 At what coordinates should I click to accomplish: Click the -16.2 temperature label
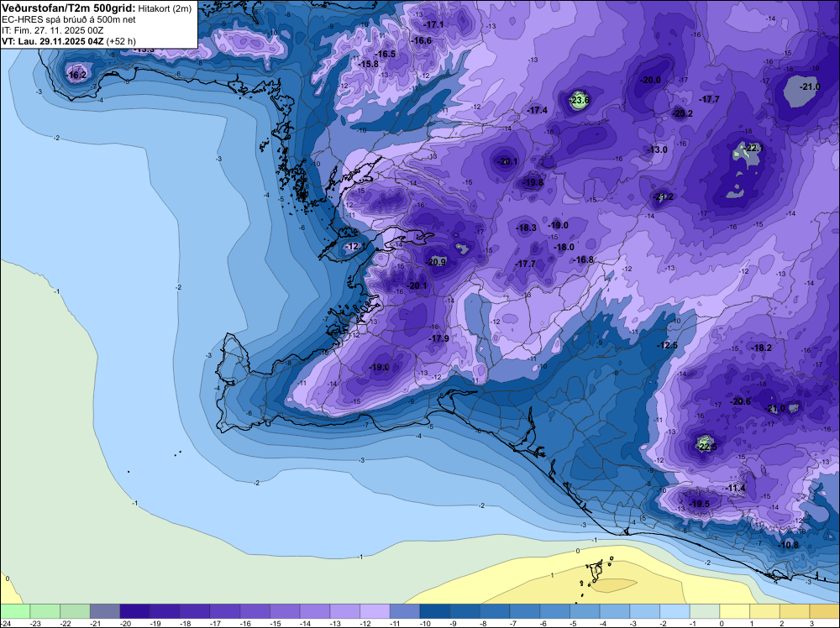(x=76, y=75)
